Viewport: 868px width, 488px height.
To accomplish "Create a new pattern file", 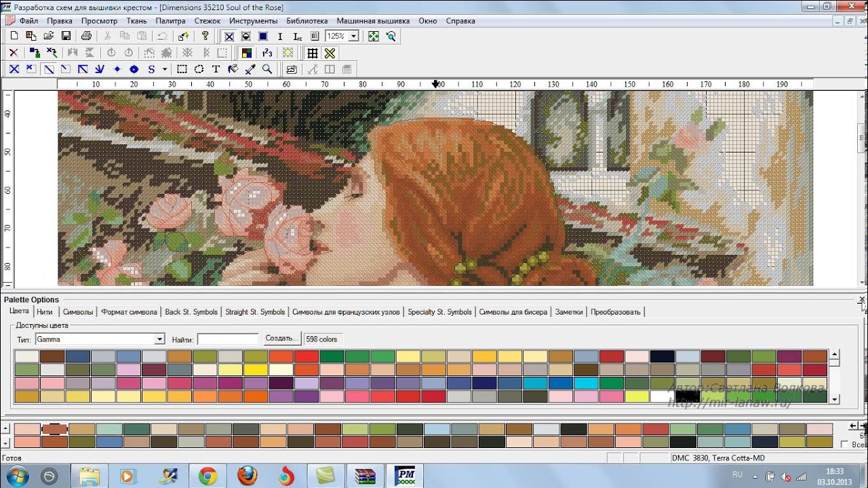I will [14, 36].
